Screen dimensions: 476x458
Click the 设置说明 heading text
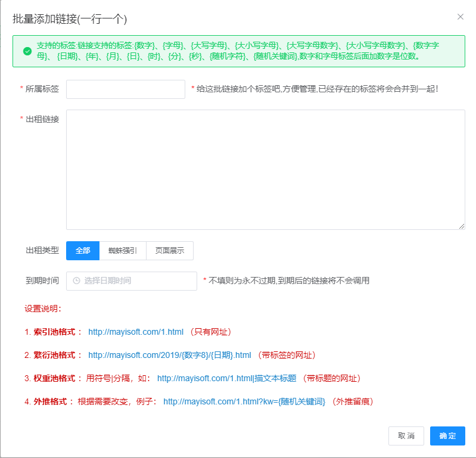(42, 309)
